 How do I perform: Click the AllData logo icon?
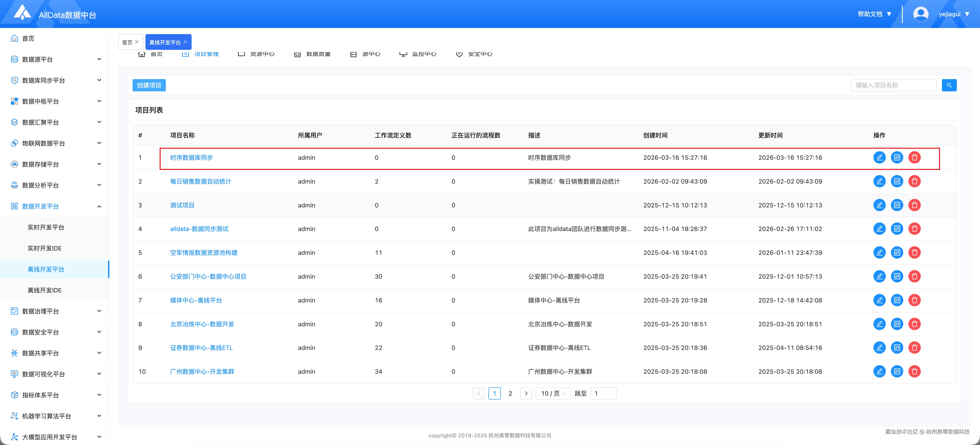point(23,12)
